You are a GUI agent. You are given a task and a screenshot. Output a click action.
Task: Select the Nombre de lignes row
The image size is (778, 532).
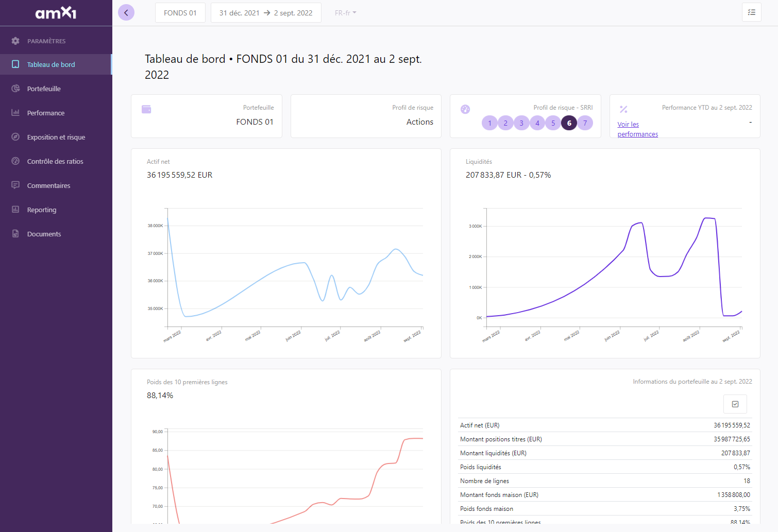click(x=605, y=480)
